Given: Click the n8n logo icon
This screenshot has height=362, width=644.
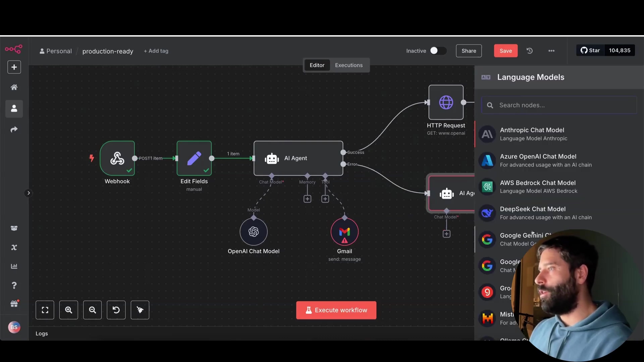Looking at the screenshot, I should click(14, 49).
